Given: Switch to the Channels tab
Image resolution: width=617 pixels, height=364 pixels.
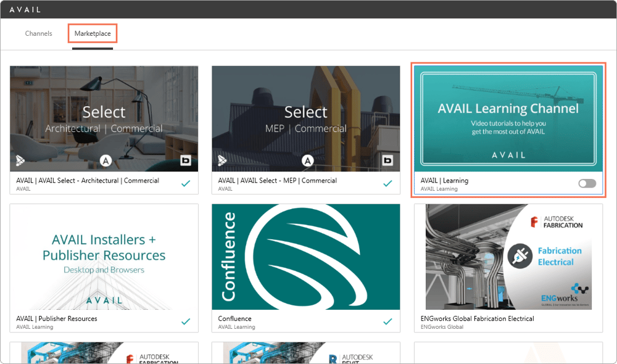Looking at the screenshot, I should click(39, 33).
